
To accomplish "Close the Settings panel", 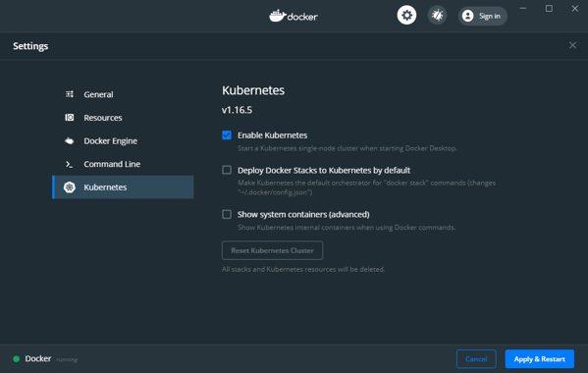I will click(x=572, y=45).
